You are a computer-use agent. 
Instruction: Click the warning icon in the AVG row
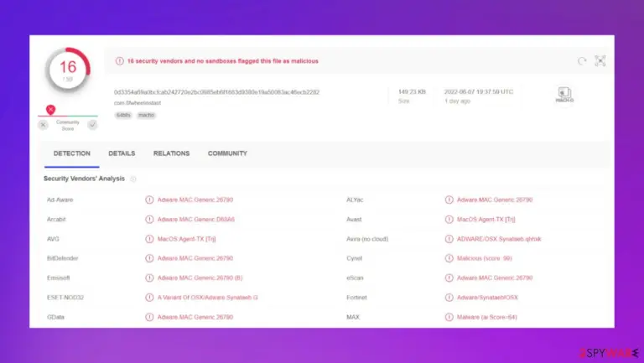coord(149,239)
